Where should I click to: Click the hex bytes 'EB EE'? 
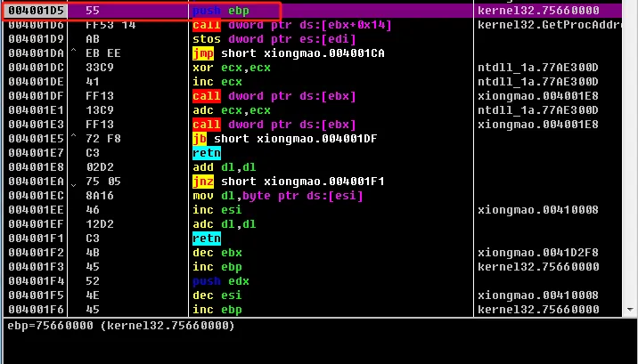[x=103, y=53]
